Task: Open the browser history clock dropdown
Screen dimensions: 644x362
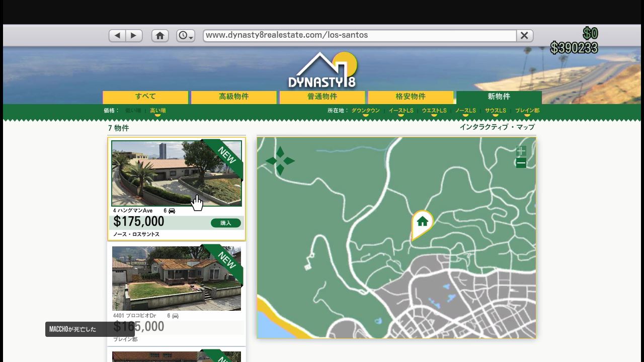Action: click(x=186, y=36)
